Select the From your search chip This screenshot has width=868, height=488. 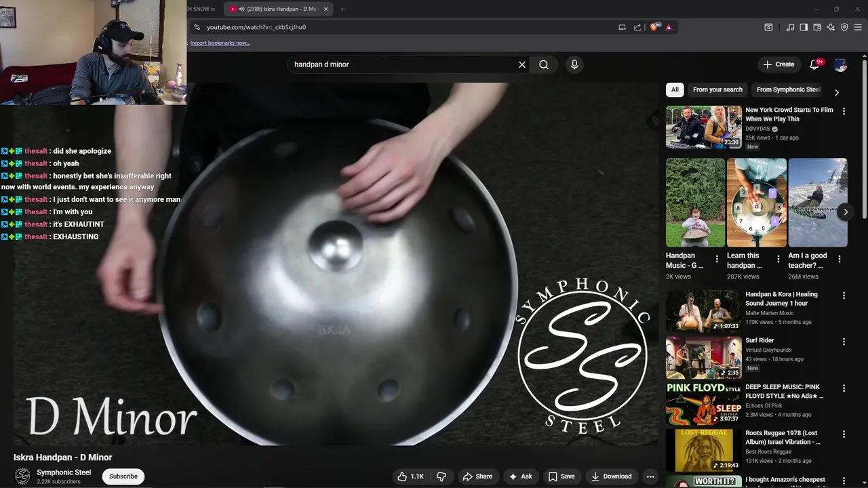pyautogui.click(x=717, y=89)
